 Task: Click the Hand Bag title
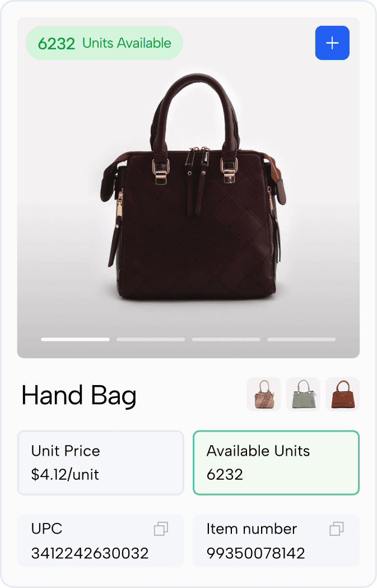coord(78,396)
